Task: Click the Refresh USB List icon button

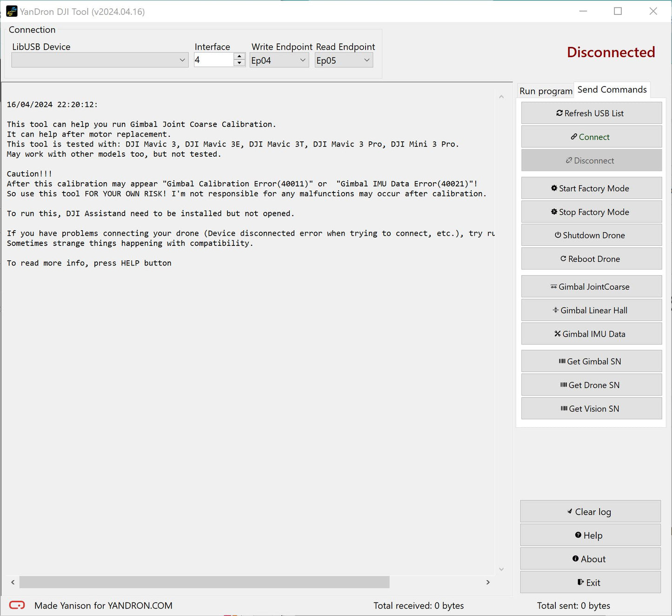Action: coord(591,113)
